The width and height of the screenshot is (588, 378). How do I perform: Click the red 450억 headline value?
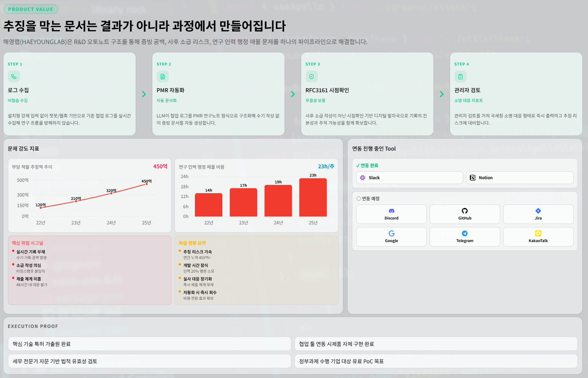(x=160, y=166)
